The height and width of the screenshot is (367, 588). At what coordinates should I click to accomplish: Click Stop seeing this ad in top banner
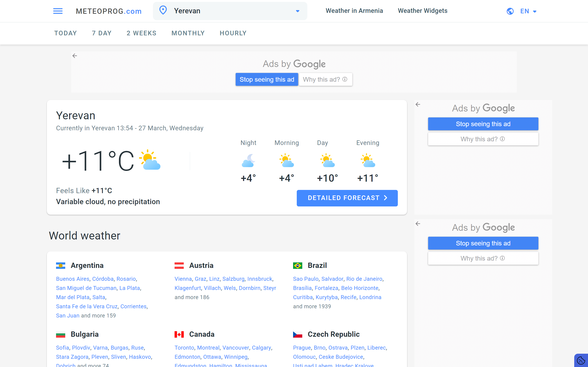tap(266, 79)
